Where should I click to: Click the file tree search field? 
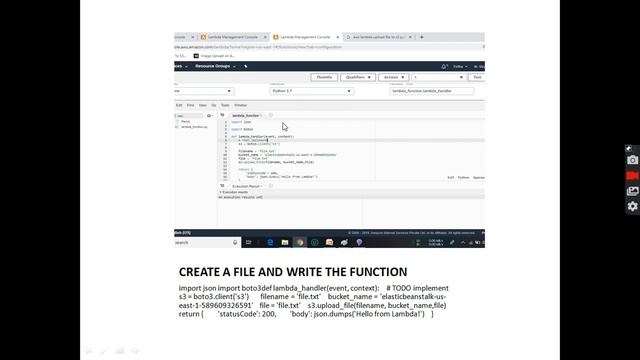pyautogui.click(x=189, y=116)
